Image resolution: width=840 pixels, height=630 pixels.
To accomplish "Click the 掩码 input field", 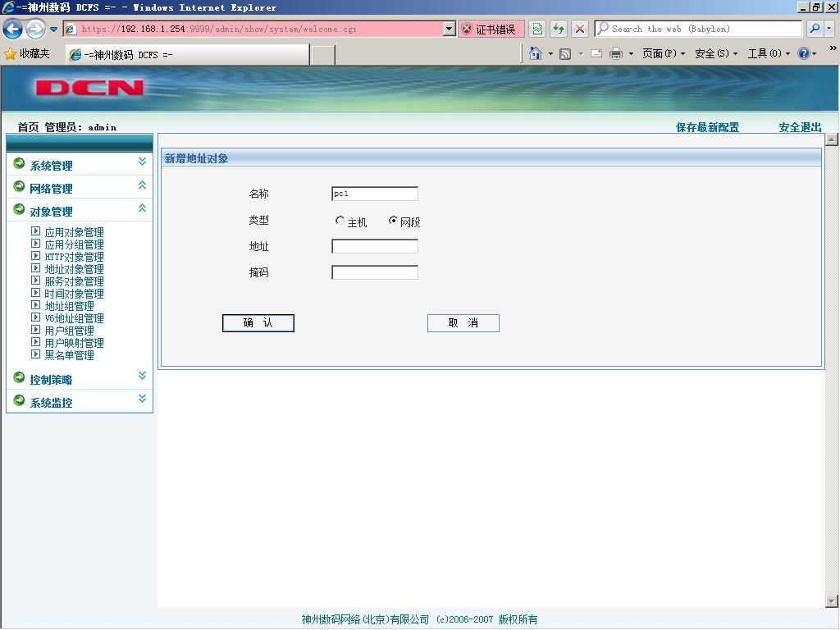I will 374,272.
